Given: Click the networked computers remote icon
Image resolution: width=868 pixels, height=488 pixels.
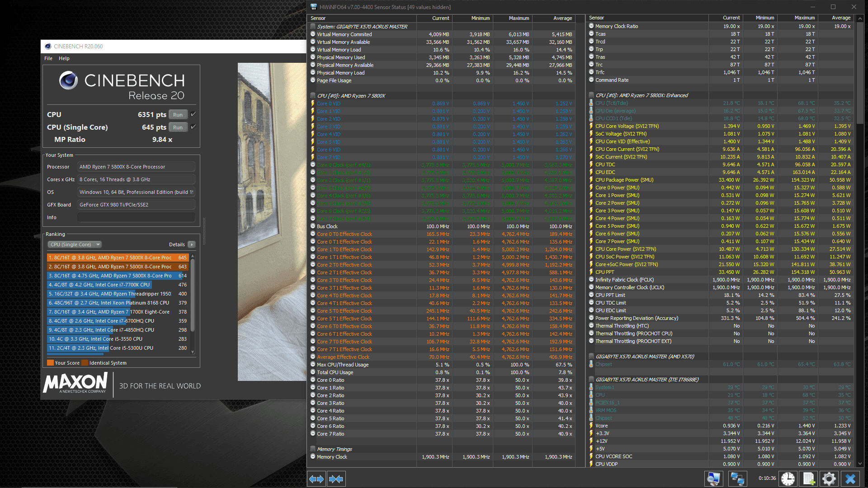Looking at the screenshot, I should coord(737,479).
